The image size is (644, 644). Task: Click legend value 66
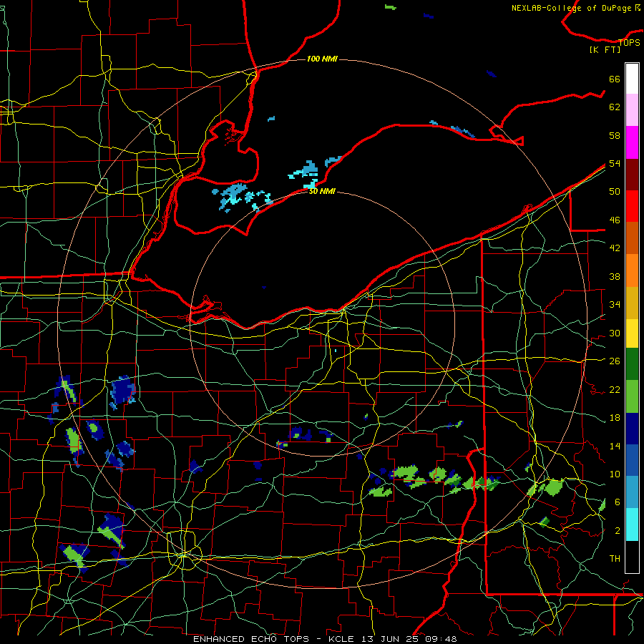click(615, 79)
